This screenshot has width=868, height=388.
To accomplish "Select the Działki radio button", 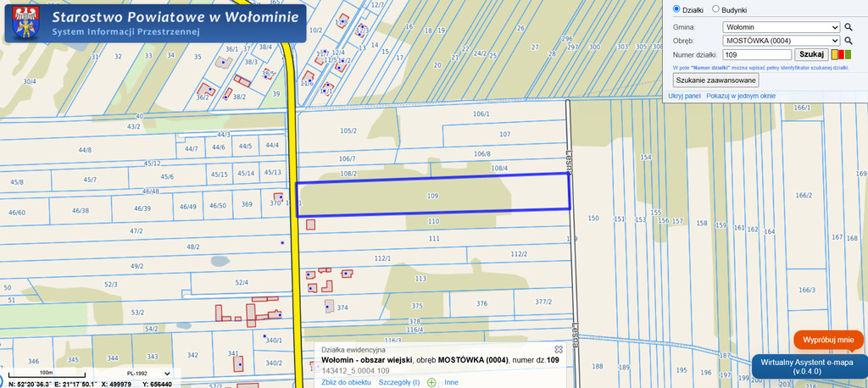I will pyautogui.click(x=676, y=9).
